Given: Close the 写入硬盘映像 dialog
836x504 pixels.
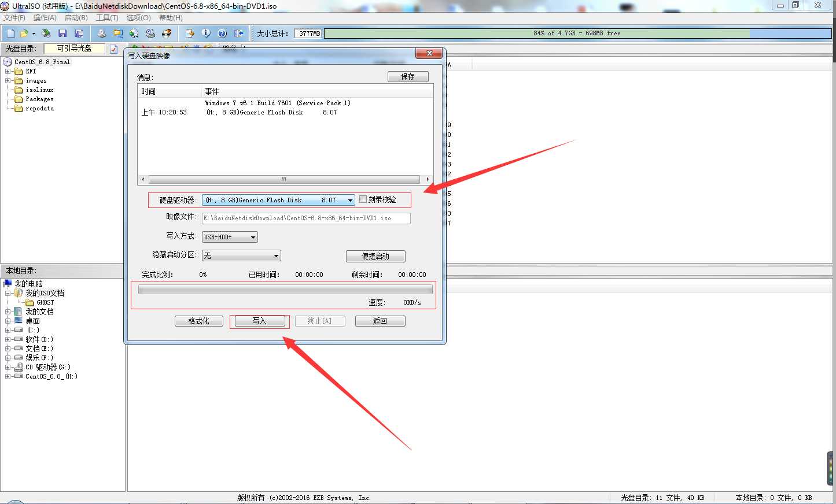Looking at the screenshot, I should pos(429,53).
